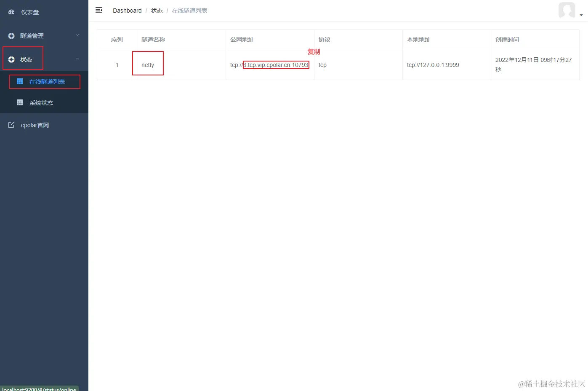Click the 状态 breadcrumb

point(157,11)
